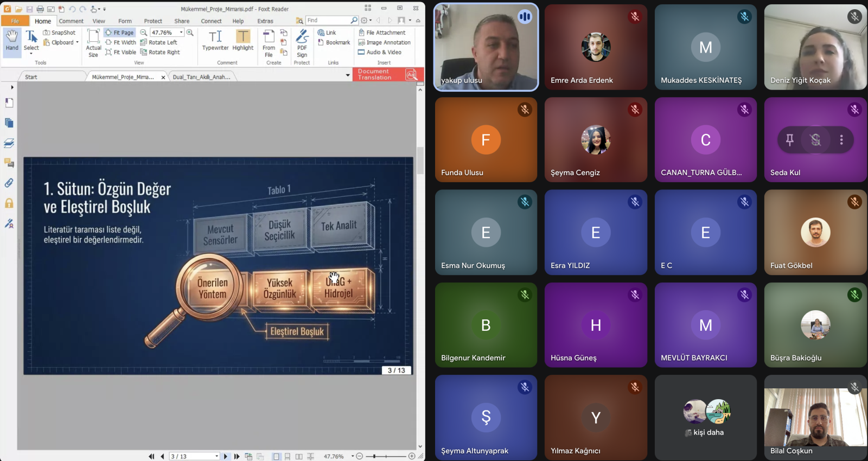Open the PDF Sign tool
The height and width of the screenshot is (461, 868).
pos(302,43)
